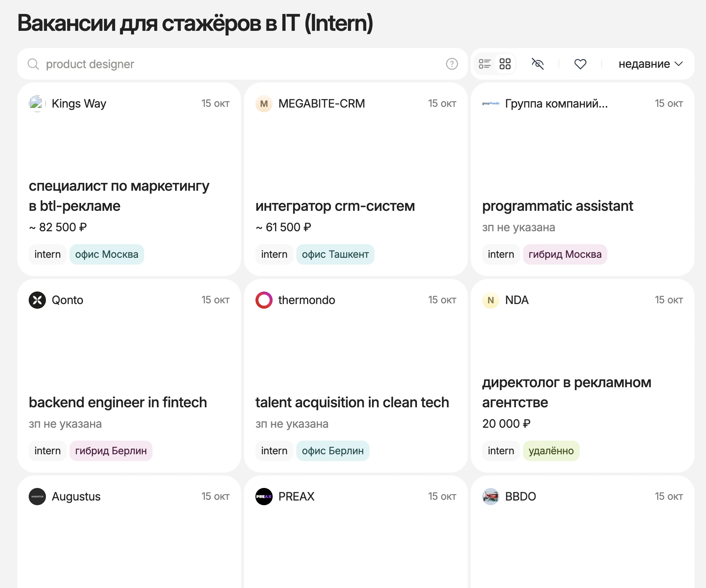Open talent acquisition in clean tech vacancy
This screenshot has height=588, width=706.
(352, 403)
